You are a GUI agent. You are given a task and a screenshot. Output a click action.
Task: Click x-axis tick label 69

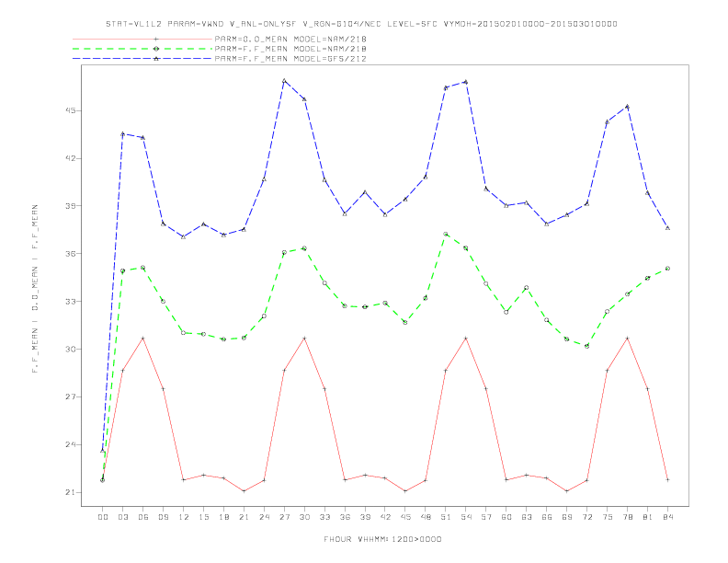567,517
